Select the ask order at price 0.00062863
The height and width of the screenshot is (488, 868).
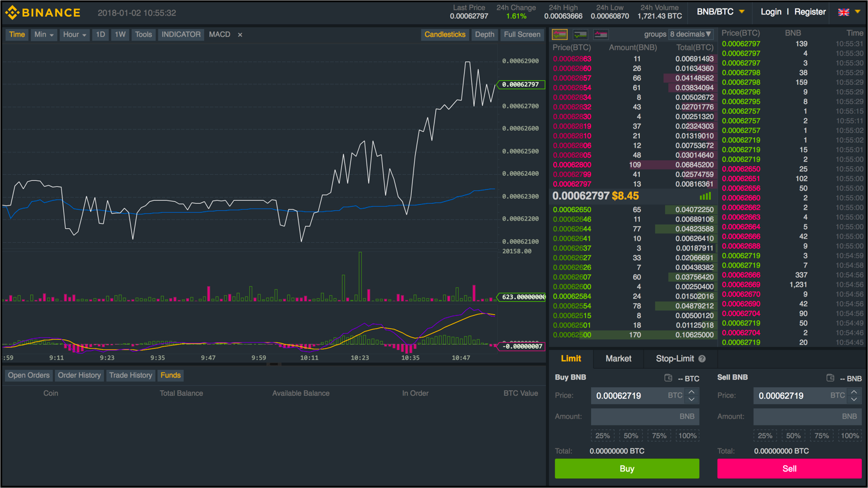[633, 59]
